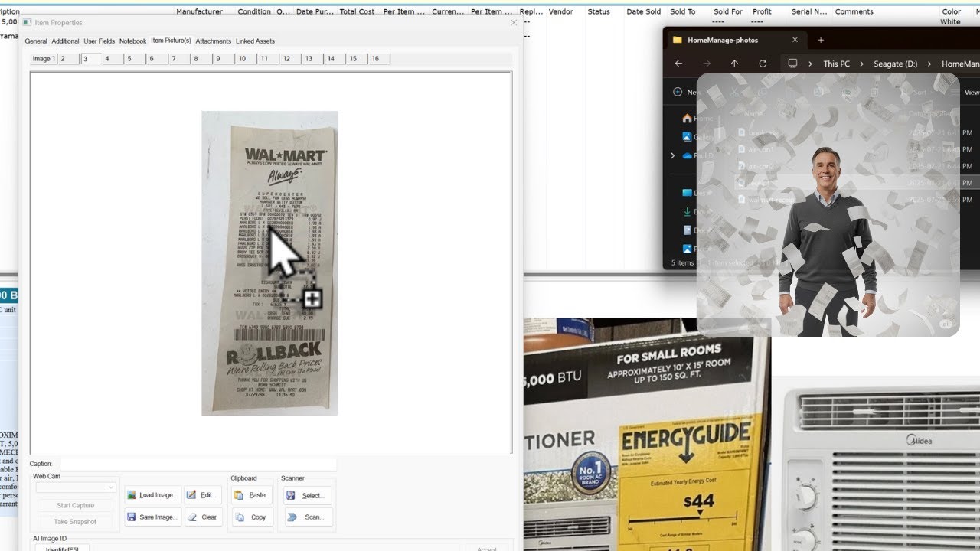Sort grid by Manufacturer column header
The width and height of the screenshot is (980, 551).
point(199,11)
